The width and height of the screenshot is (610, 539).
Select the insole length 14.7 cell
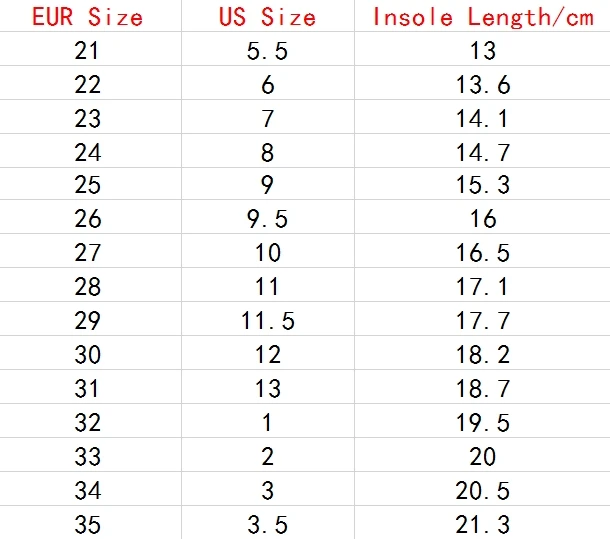click(x=482, y=151)
